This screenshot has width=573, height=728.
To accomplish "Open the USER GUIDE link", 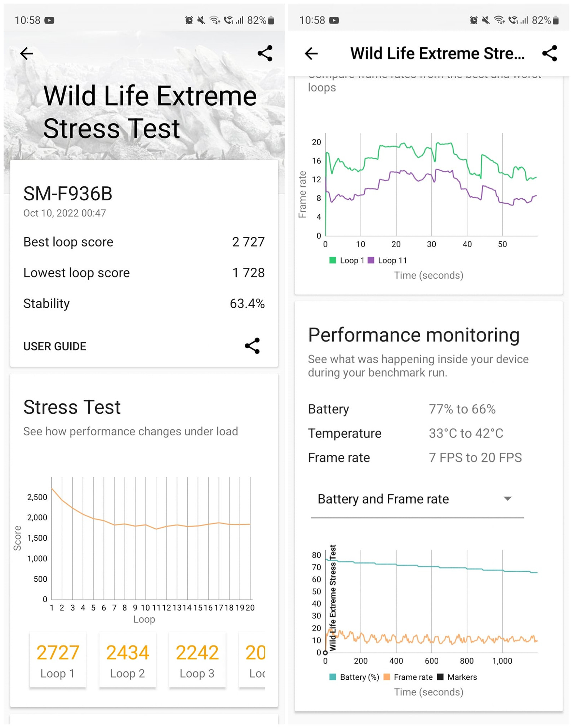I will click(x=55, y=346).
